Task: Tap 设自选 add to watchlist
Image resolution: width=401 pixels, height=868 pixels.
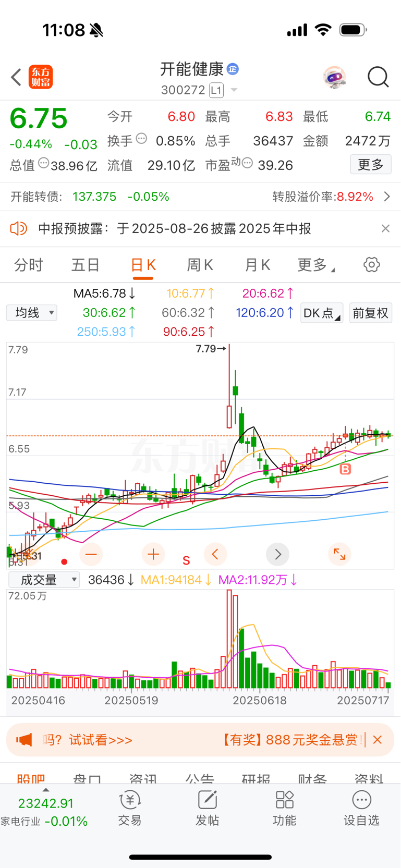Action: [361, 809]
